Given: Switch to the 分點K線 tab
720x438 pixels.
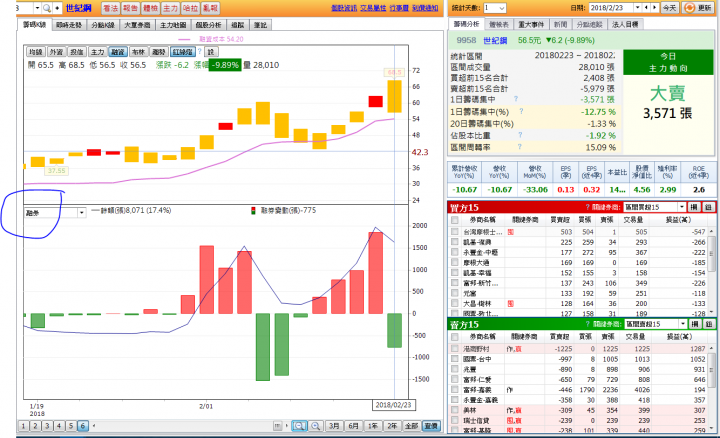Looking at the screenshot, I should [103, 25].
